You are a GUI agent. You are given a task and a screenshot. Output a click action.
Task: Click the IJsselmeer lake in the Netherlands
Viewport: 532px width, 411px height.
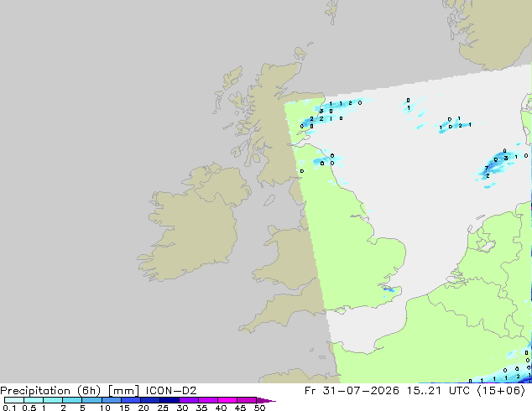[x=485, y=244]
